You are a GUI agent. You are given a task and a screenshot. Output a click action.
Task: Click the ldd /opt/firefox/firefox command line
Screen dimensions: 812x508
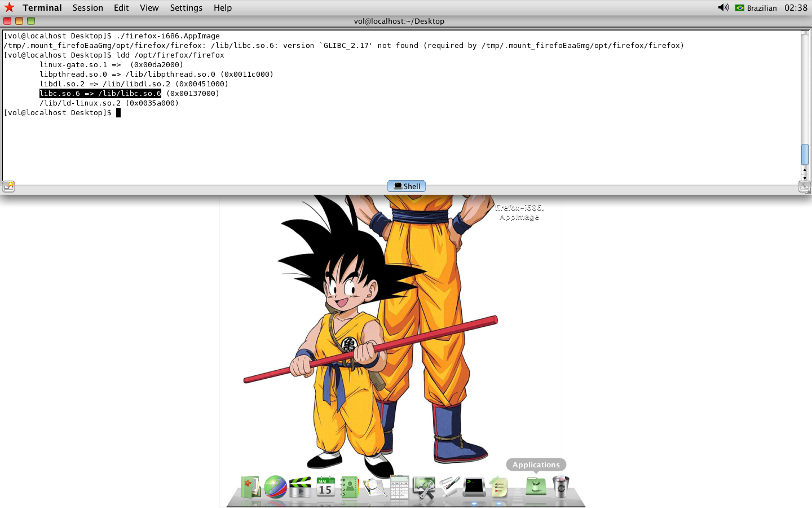170,55
